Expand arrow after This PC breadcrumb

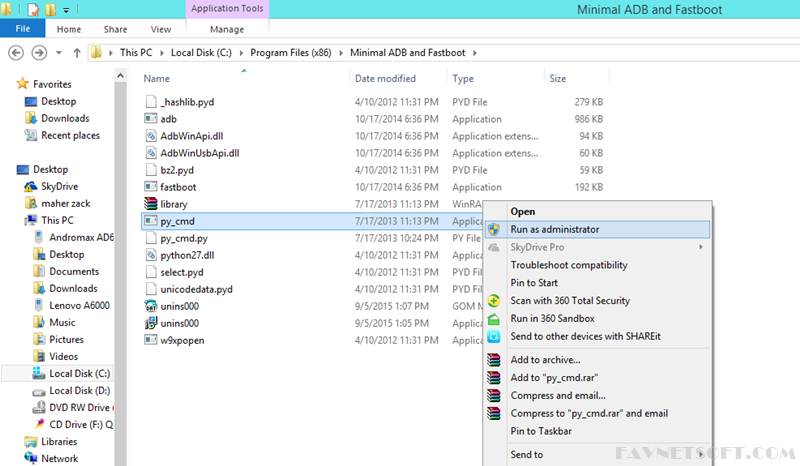coord(162,53)
